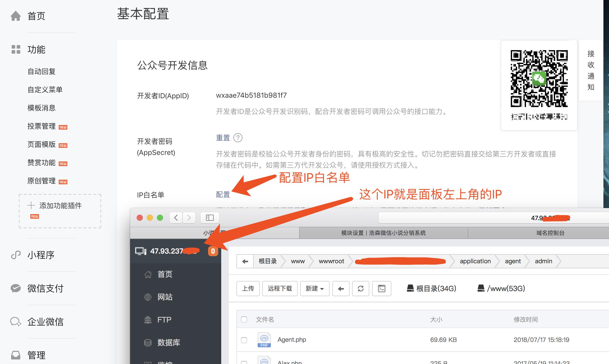Select the 网站 website icon in BT panel

(148, 297)
